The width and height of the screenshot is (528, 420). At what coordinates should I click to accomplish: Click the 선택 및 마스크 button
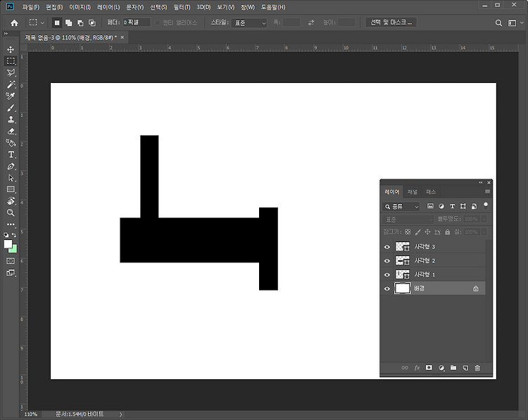pos(391,23)
